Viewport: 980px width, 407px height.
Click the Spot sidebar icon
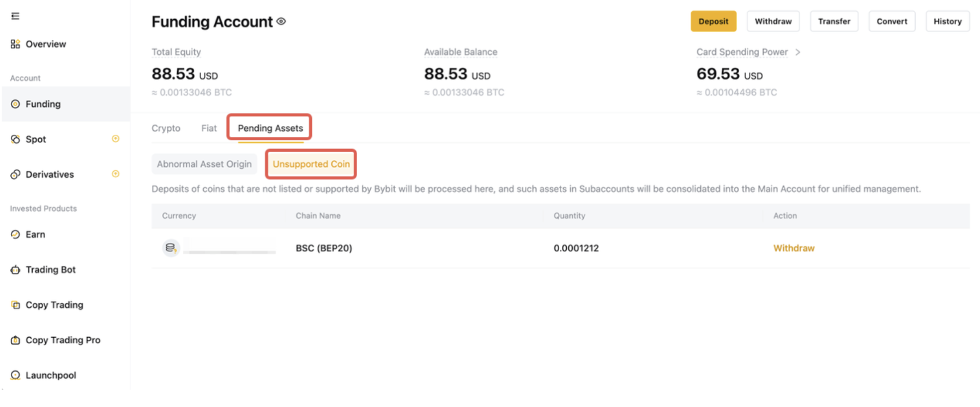(15, 140)
